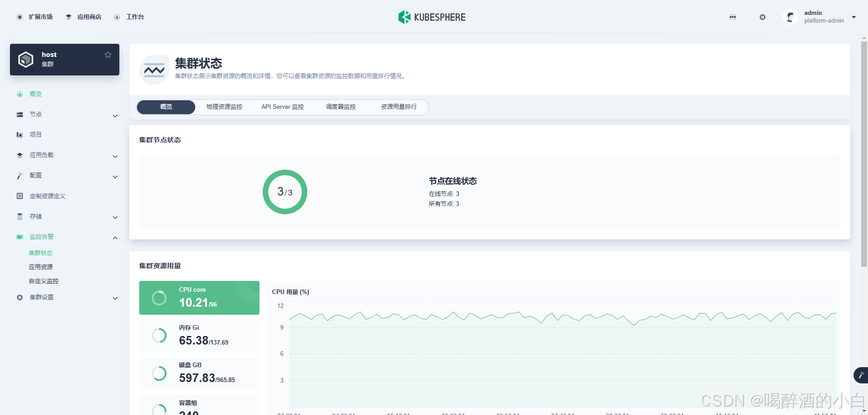Open the grid apps icon in header
Screen dimensions: 868x415
733,17
